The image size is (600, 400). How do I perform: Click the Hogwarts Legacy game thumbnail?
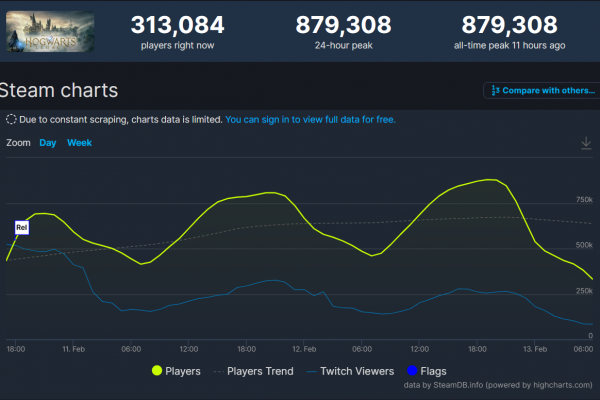coord(50,31)
